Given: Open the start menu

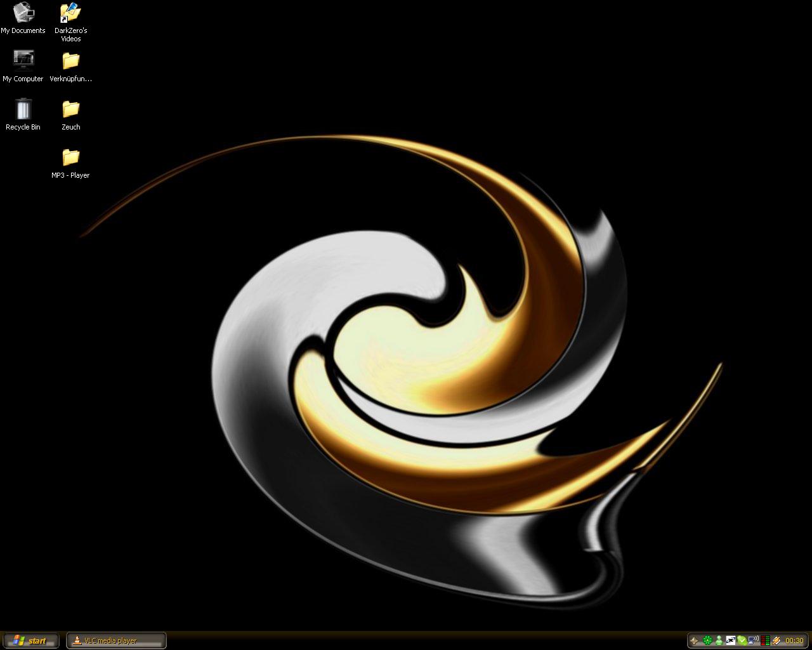Looking at the screenshot, I should (30, 640).
